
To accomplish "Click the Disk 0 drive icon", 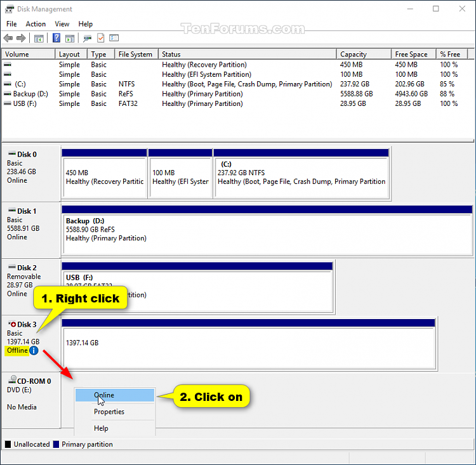I will [x=12, y=154].
